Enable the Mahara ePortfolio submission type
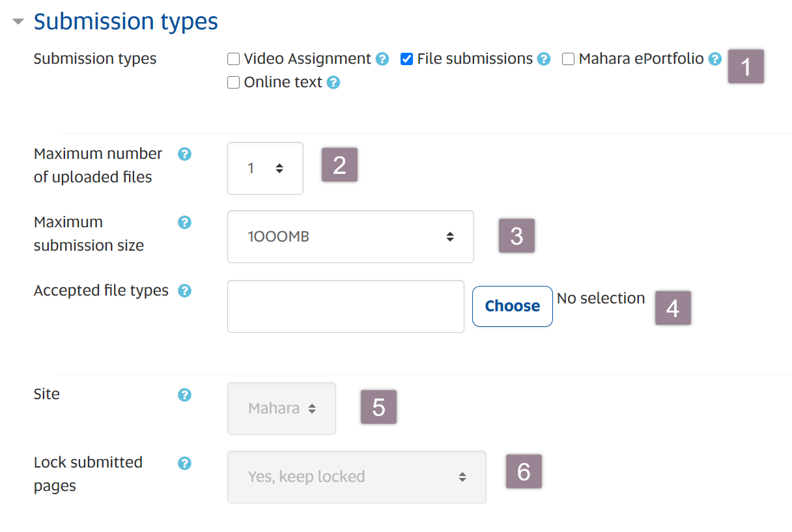 click(568, 59)
